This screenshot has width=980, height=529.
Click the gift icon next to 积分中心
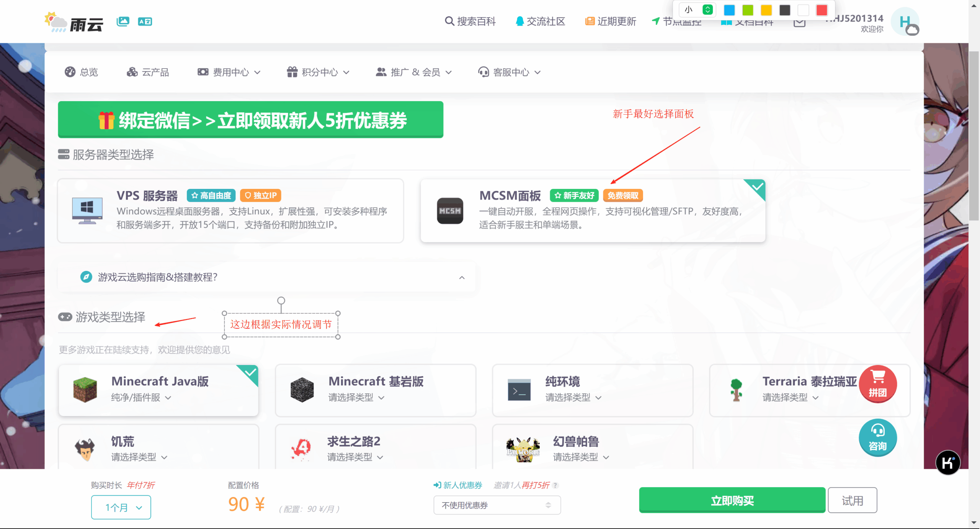pos(292,72)
